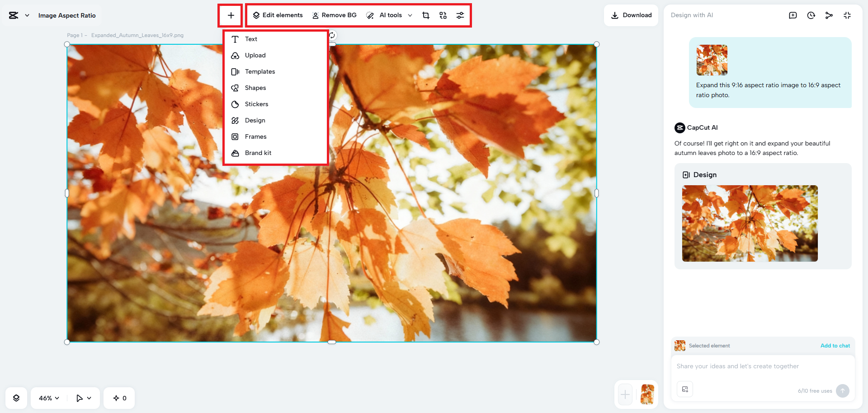Open the 46% zoom level dropdown
This screenshot has height=413, width=868.
pos(49,398)
